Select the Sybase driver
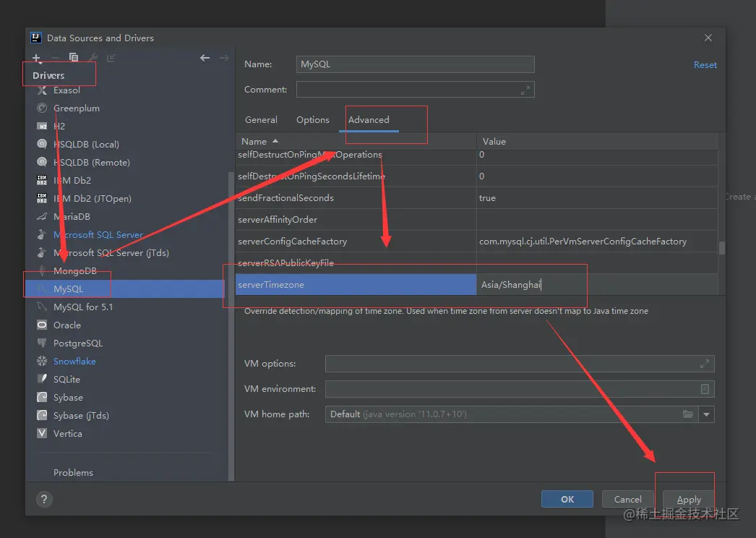 point(68,398)
